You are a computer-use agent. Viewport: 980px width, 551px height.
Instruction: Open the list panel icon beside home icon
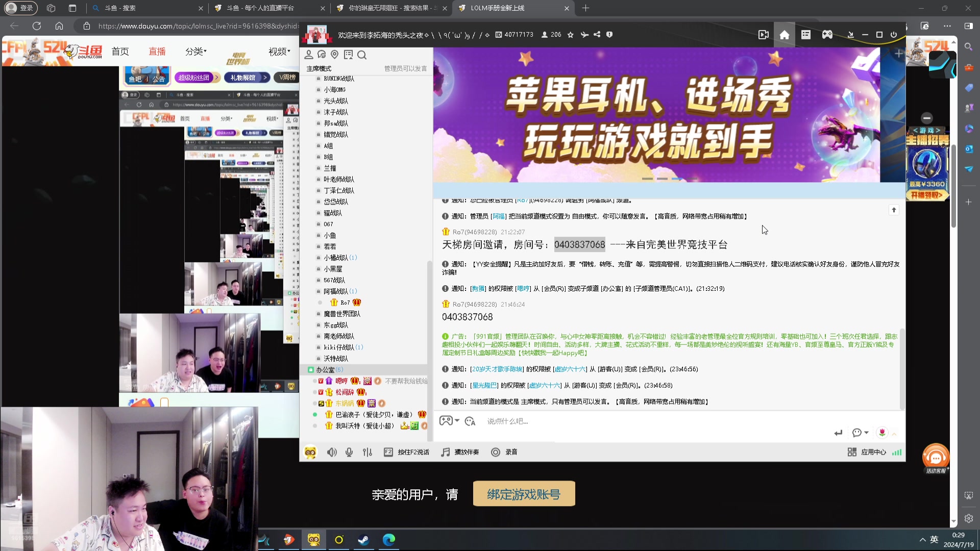806,35
